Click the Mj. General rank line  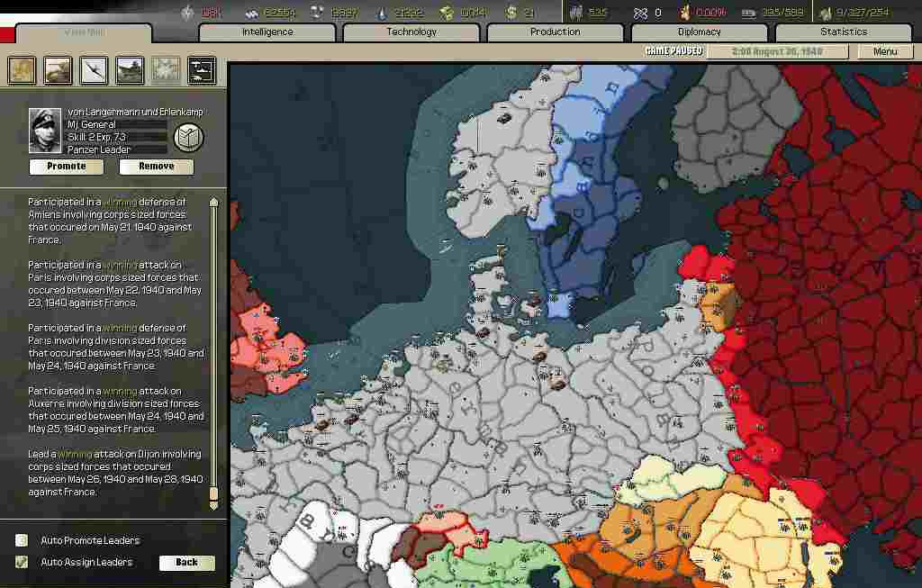[x=91, y=124]
